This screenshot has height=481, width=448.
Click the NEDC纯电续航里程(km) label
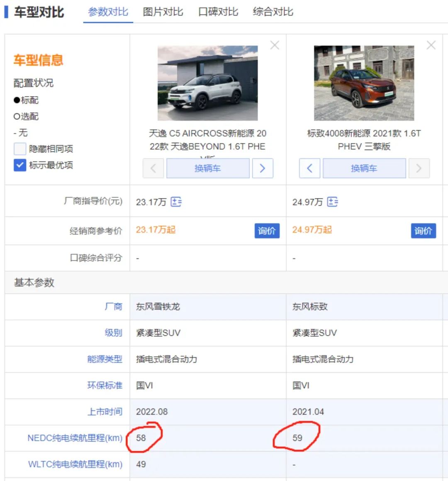pyautogui.click(x=75, y=438)
